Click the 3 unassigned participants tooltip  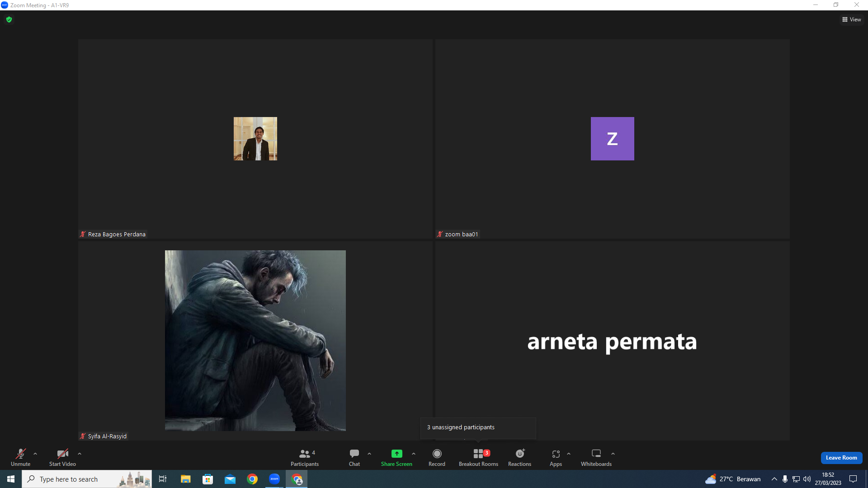click(478, 427)
